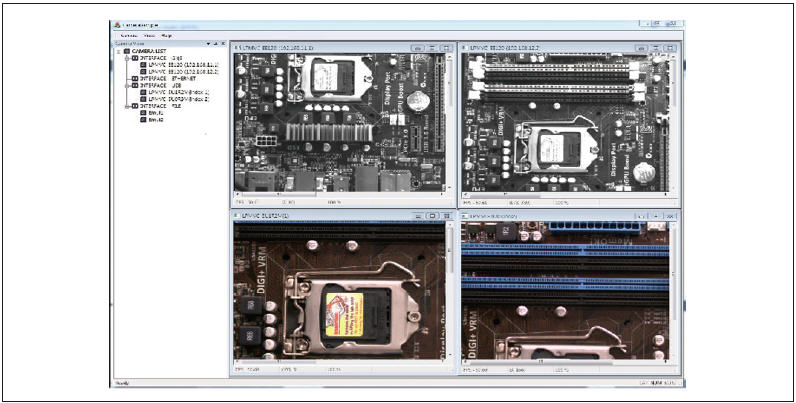The image size is (796, 403).
Task: Click the USB interface icon in tree
Action: click(135, 85)
